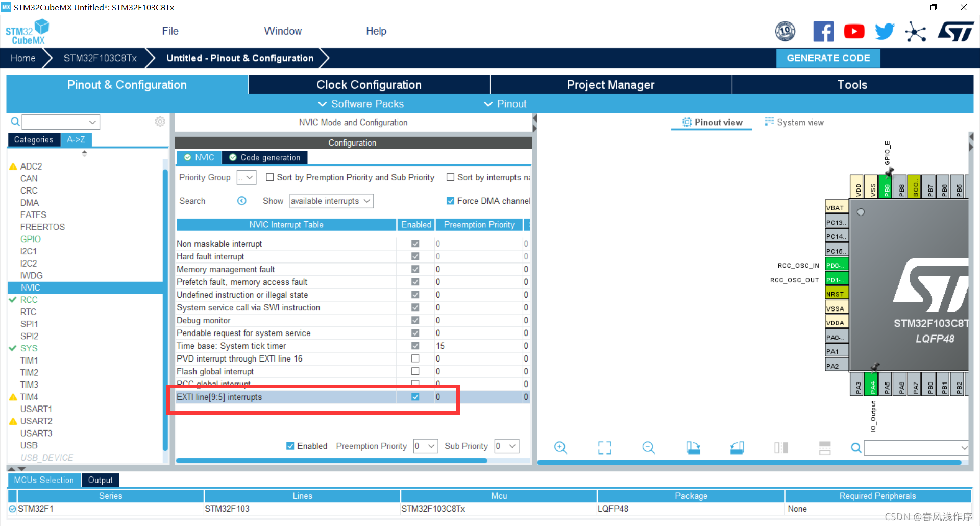Rotate the chip counter-clockwise icon

[737, 448]
